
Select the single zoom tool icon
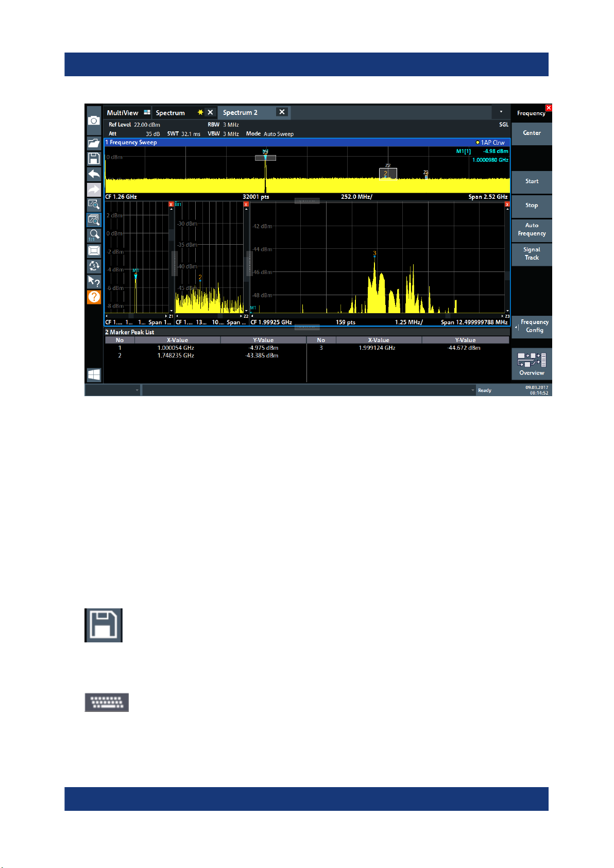click(94, 205)
